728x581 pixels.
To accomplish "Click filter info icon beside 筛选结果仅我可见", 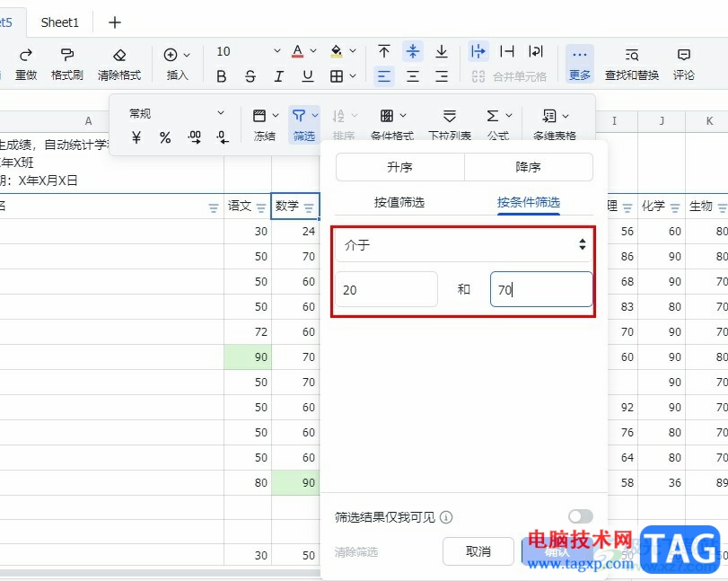I will tap(446, 517).
